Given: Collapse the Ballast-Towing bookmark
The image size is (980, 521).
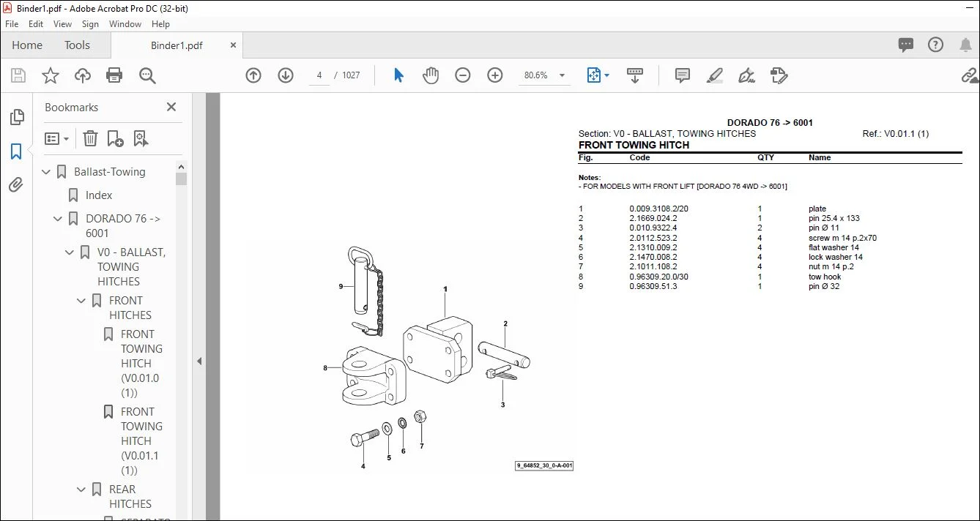Looking at the screenshot, I should coord(47,172).
